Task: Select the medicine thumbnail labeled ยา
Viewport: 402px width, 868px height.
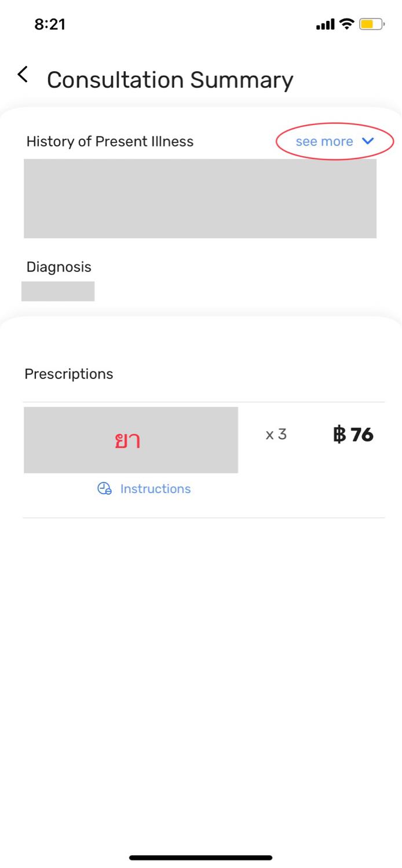Action: 131,440
